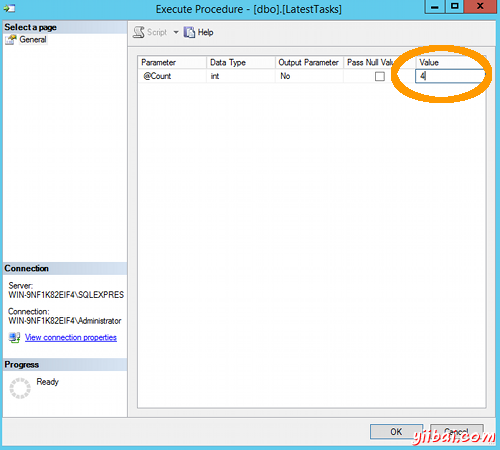
Task: Click the Output Parameter column header
Action: tap(310, 63)
